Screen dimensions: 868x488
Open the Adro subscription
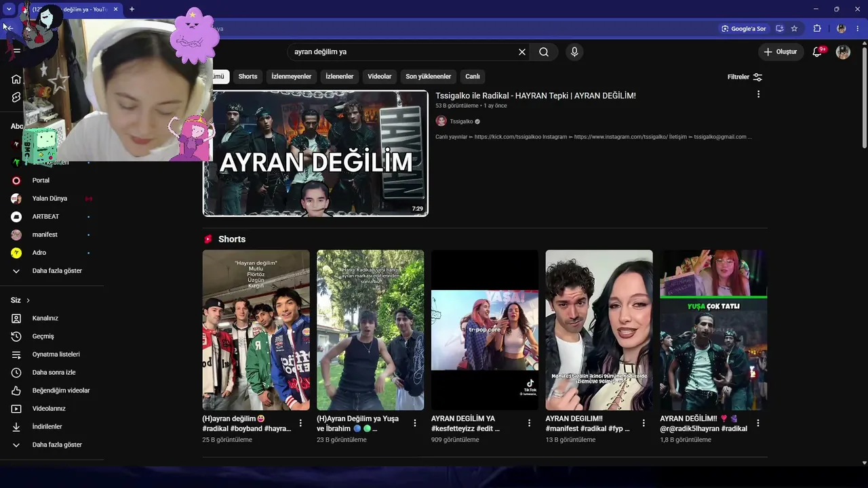[52, 253]
